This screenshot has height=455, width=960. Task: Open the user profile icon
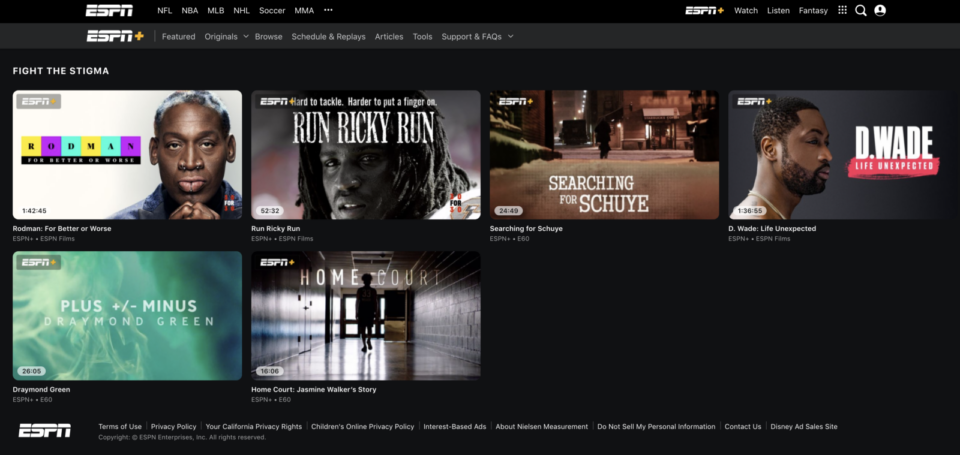pyautogui.click(x=880, y=10)
